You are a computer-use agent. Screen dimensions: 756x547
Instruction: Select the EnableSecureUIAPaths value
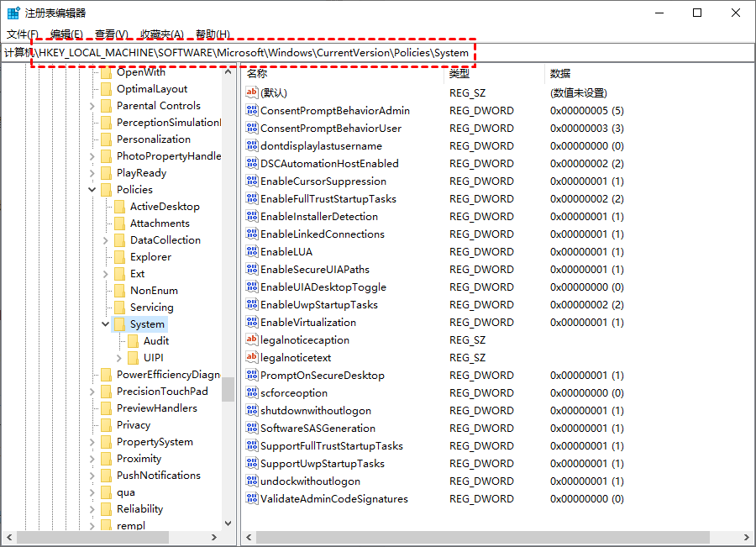pyautogui.click(x=315, y=269)
